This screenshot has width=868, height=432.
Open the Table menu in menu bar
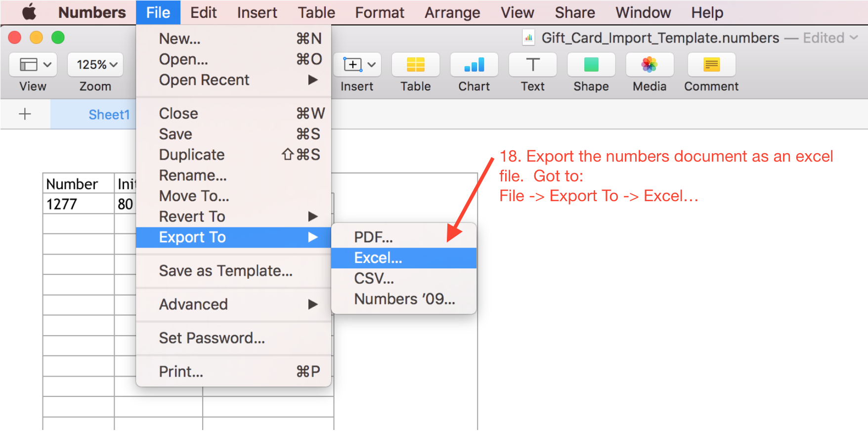(316, 12)
